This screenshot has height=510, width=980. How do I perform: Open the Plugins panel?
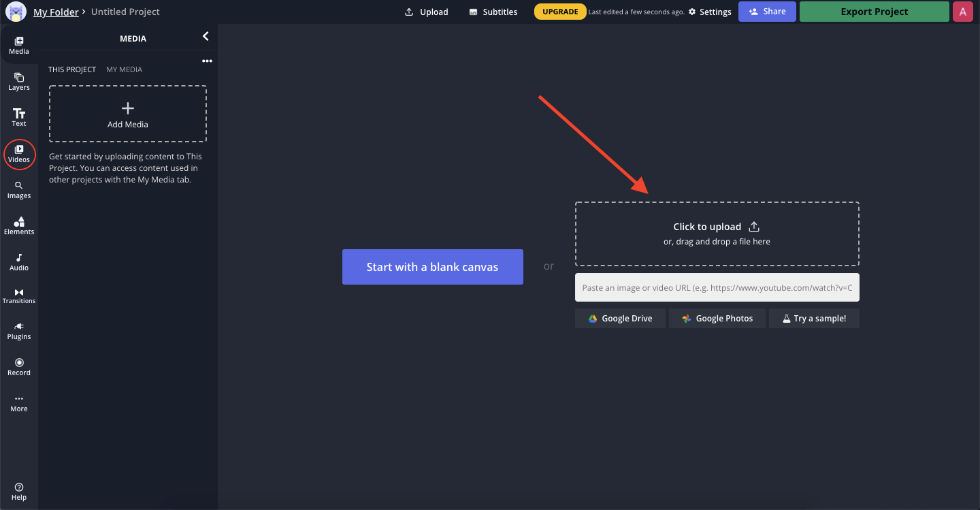coord(19,331)
